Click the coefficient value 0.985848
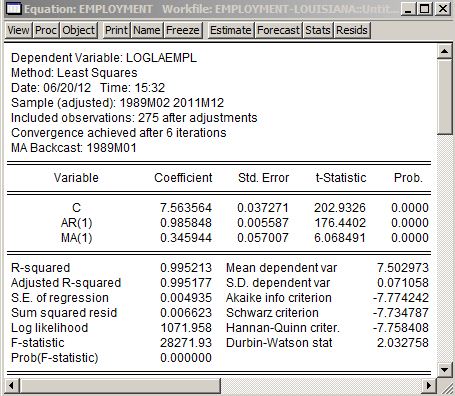 (186, 223)
